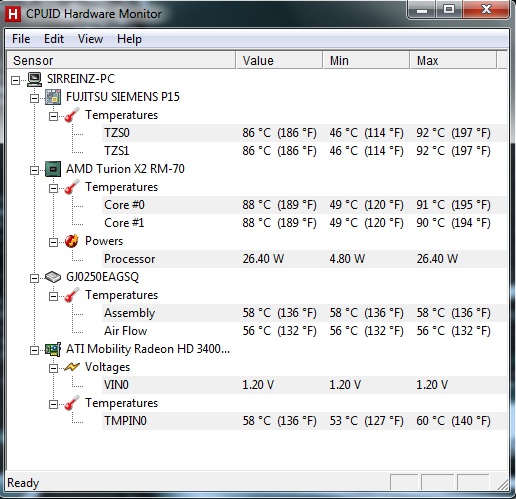Click the thermometer icon under GJ0250EAGSQ

click(x=72, y=295)
